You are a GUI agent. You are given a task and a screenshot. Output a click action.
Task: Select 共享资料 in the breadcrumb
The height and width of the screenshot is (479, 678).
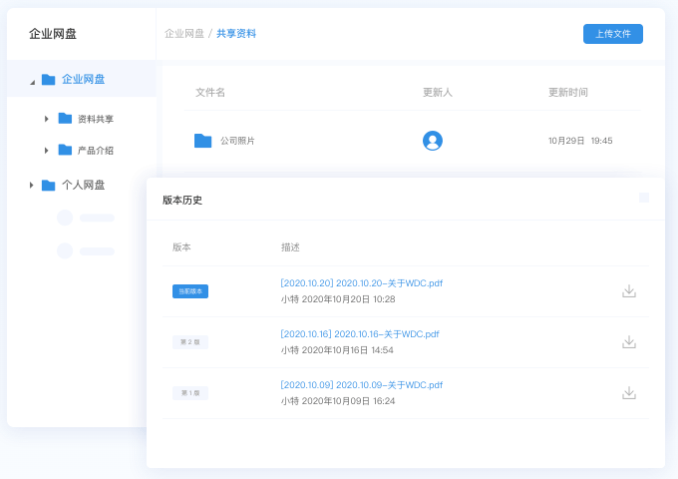236,34
